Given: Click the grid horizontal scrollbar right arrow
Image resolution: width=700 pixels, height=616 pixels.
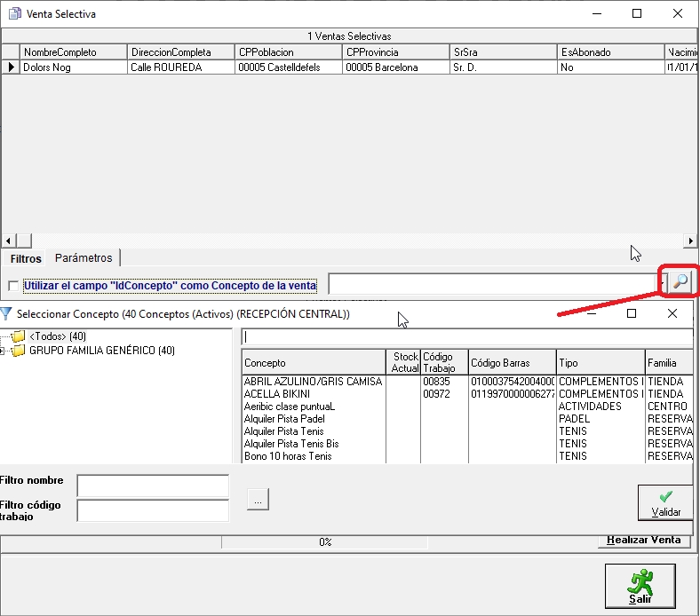Looking at the screenshot, I should 690,241.
